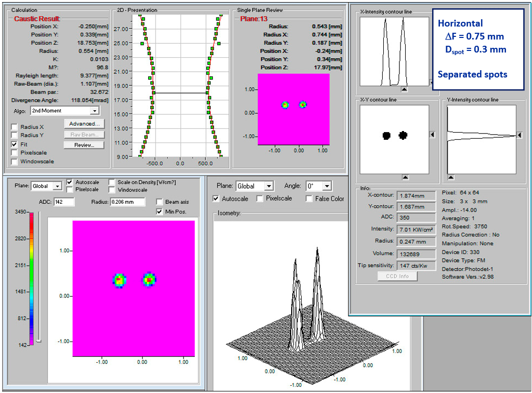Click the arrow marker right of the X-Y contour plot
The height and width of the screenshot is (393, 532).
coord(433,135)
